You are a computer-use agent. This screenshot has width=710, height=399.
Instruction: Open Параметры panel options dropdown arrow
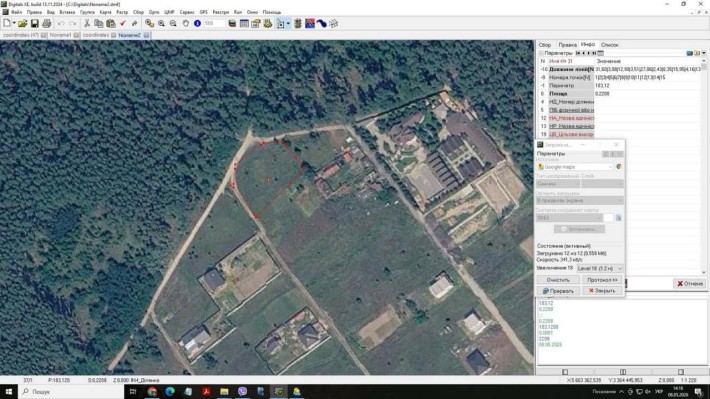tap(704, 53)
